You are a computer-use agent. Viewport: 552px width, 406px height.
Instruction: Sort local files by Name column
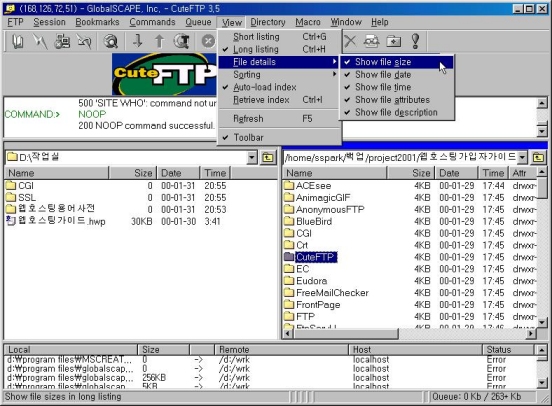(57, 173)
